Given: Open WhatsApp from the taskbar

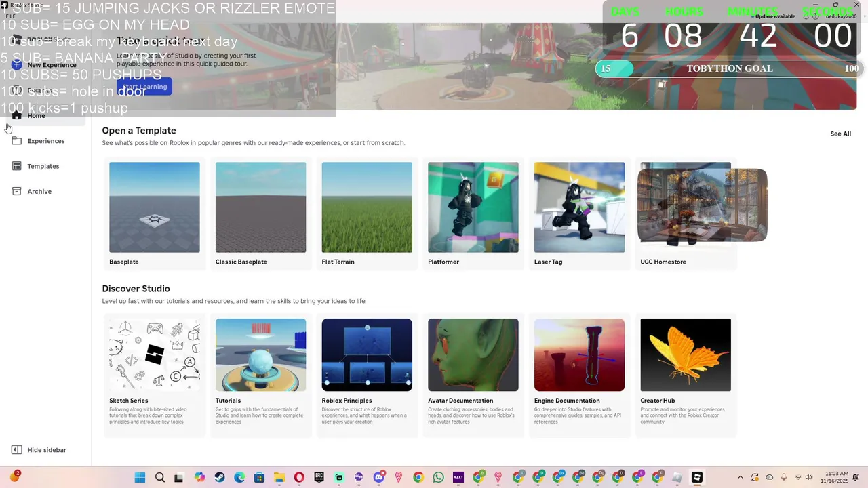Looking at the screenshot, I should click(438, 478).
